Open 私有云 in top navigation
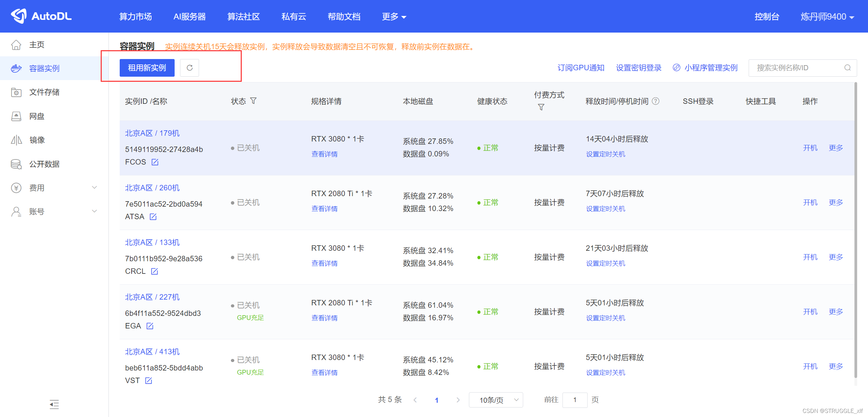 click(x=294, y=17)
